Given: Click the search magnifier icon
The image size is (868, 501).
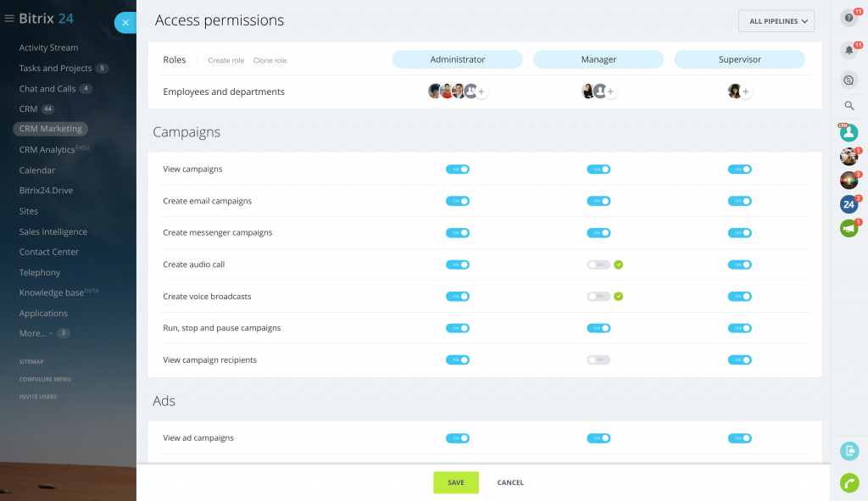Looking at the screenshot, I should 849,106.
